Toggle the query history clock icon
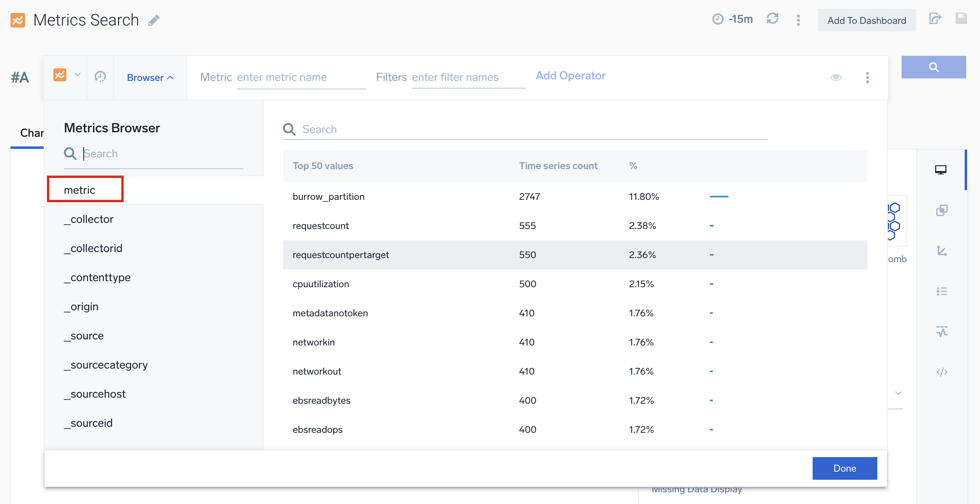 (x=100, y=77)
